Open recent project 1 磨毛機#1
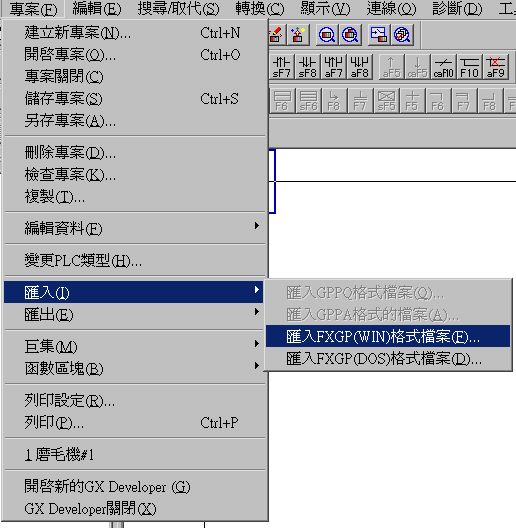 pyautogui.click(x=135, y=455)
